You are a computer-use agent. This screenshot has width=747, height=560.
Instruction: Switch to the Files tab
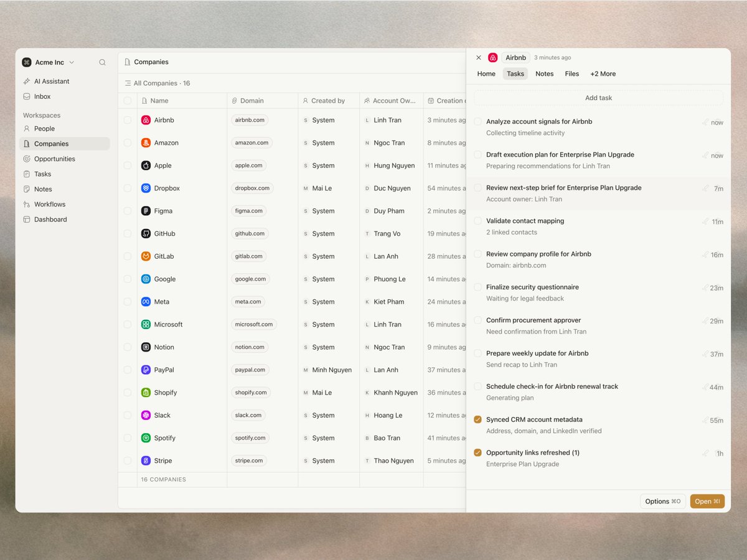tap(572, 74)
